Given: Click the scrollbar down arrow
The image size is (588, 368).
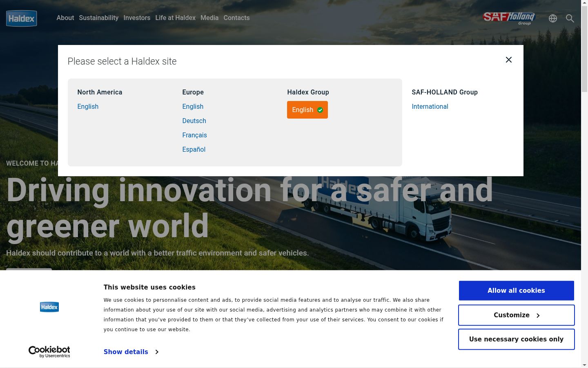Looking at the screenshot, I should point(584,365).
